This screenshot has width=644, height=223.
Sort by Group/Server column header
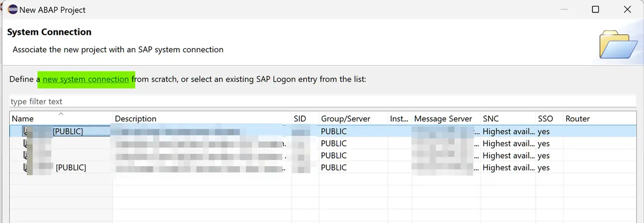346,119
